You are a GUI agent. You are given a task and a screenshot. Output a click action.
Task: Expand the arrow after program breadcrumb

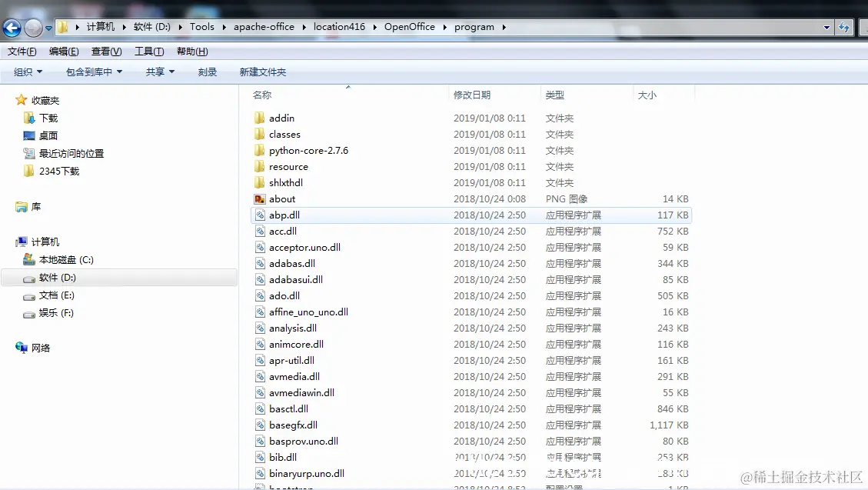click(504, 27)
